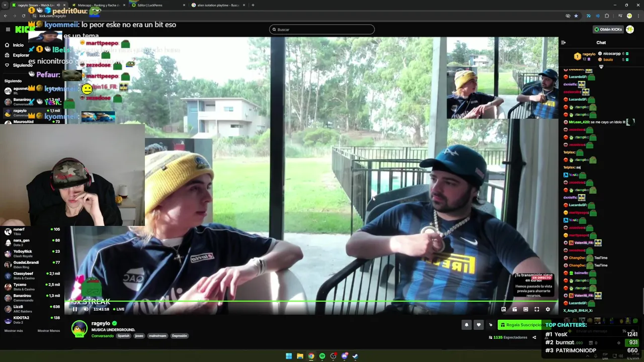Focus the Buscar search field
Screen dimensions: 644x362
click(322, 29)
